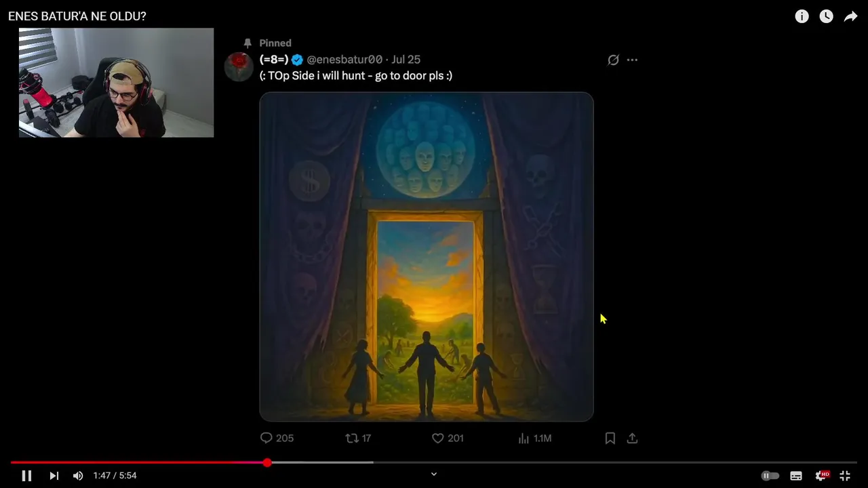
Task: Toggle the autoplay switch
Action: (x=770, y=476)
